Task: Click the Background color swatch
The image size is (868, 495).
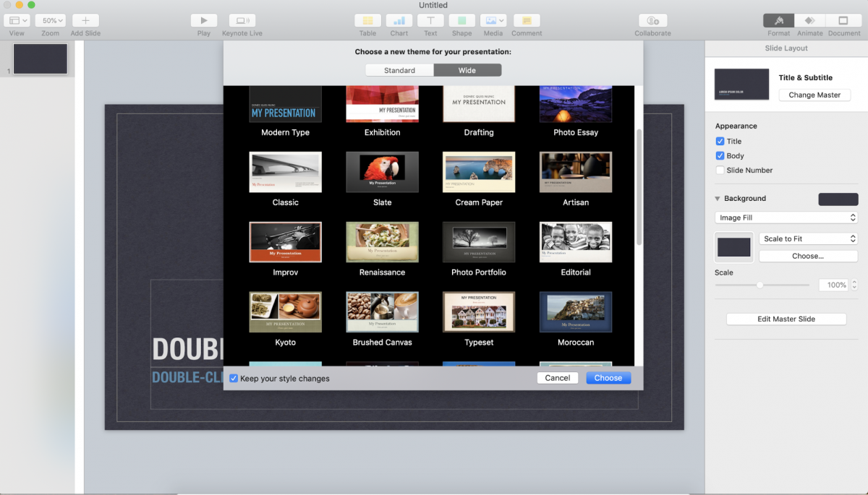Action: coord(838,199)
